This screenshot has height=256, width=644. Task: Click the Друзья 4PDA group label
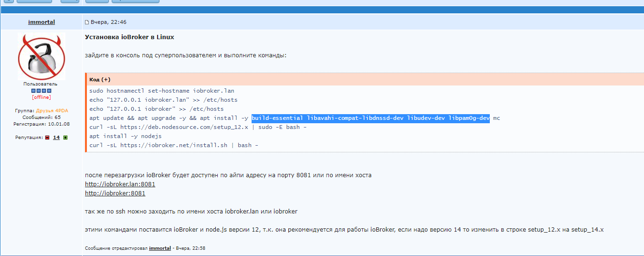pos(52,111)
